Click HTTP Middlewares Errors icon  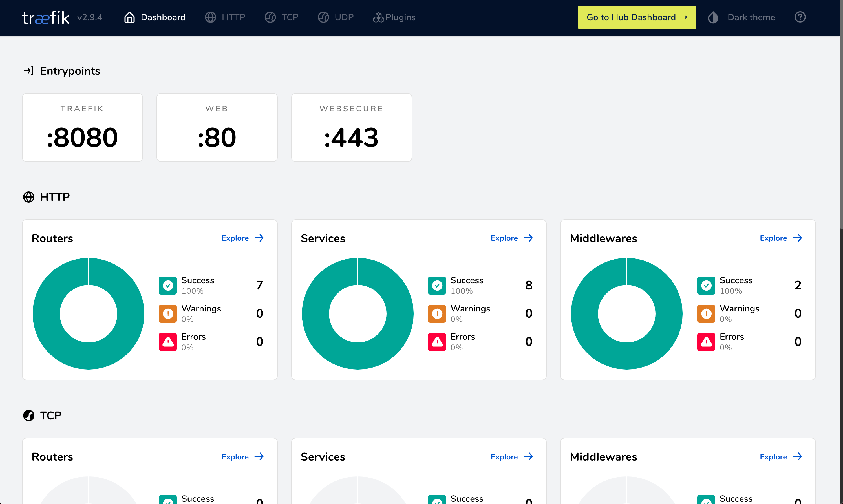click(x=706, y=342)
